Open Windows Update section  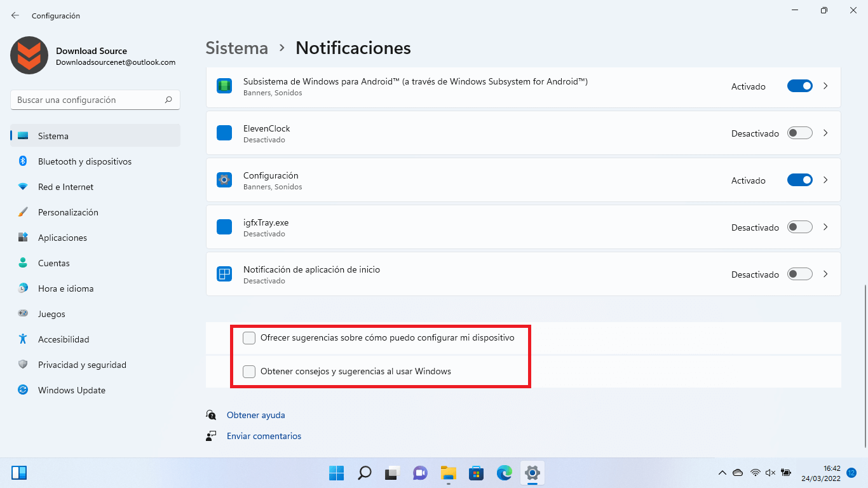(95, 390)
